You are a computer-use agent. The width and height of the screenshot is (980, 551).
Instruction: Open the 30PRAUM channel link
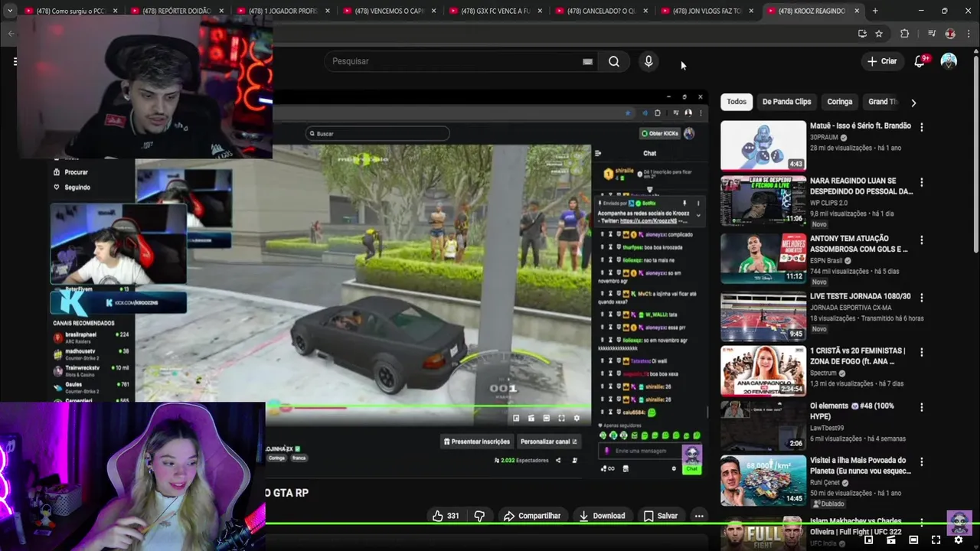825,138
